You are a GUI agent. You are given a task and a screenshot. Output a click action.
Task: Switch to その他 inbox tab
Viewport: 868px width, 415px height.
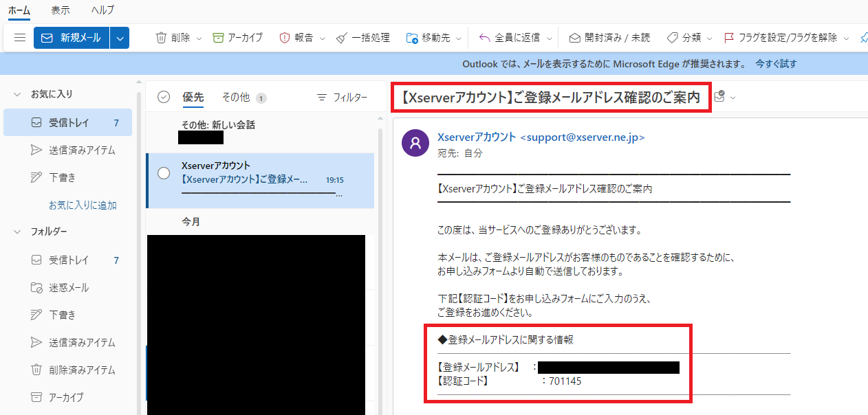pyautogui.click(x=236, y=98)
